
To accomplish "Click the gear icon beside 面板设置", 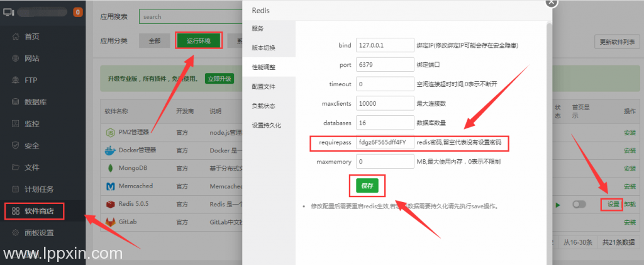I will coord(16,233).
